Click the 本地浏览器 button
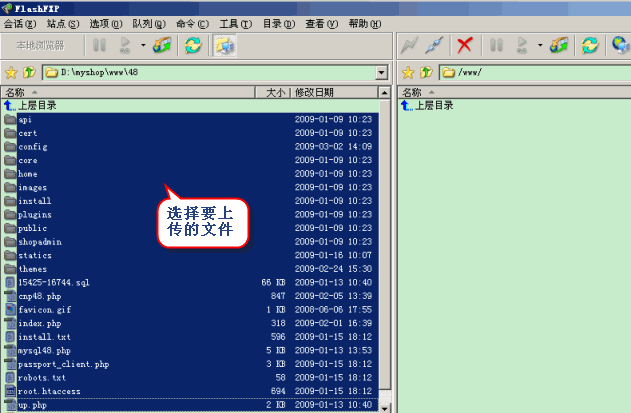Viewport: 631px width, 413px height. coord(40,45)
